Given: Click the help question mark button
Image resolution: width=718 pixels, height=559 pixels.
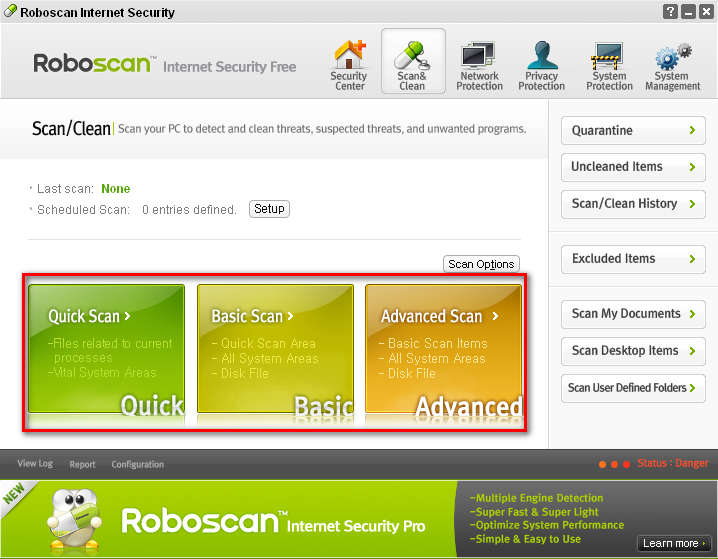Looking at the screenshot, I should pyautogui.click(x=670, y=11).
